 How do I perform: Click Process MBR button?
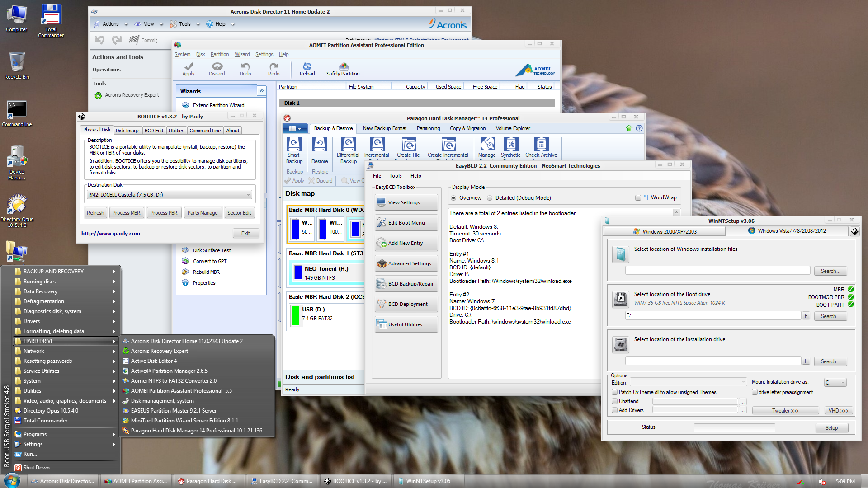(x=126, y=213)
